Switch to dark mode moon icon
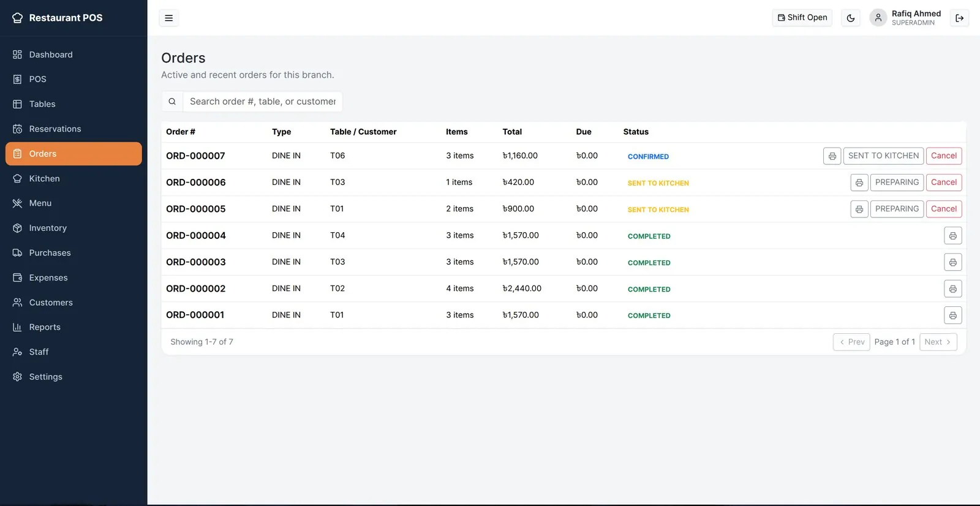This screenshot has width=980, height=506. point(851,18)
